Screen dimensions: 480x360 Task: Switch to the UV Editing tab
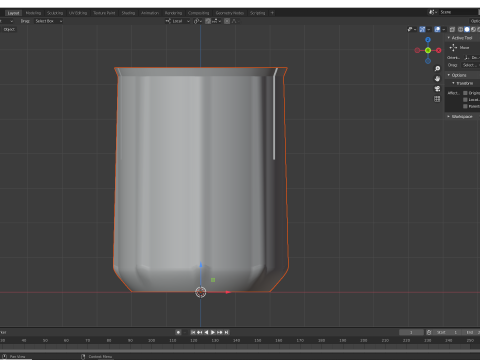click(78, 13)
